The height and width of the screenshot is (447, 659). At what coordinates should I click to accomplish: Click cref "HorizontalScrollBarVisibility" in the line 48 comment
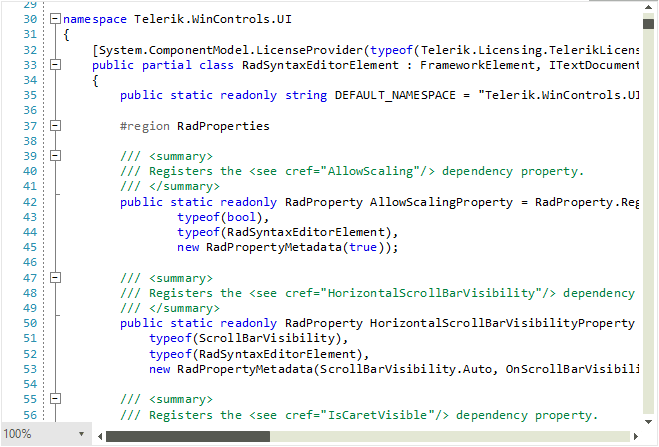(435, 293)
